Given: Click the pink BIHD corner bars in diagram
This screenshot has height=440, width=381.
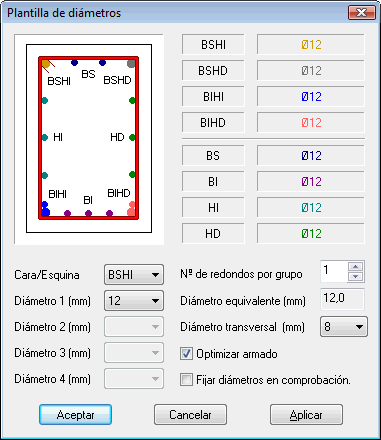Looking at the screenshot, I should (131, 209).
